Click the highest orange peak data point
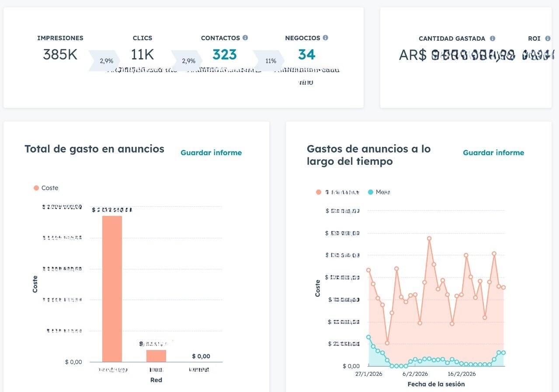The image size is (559, 392). (429, 238)
